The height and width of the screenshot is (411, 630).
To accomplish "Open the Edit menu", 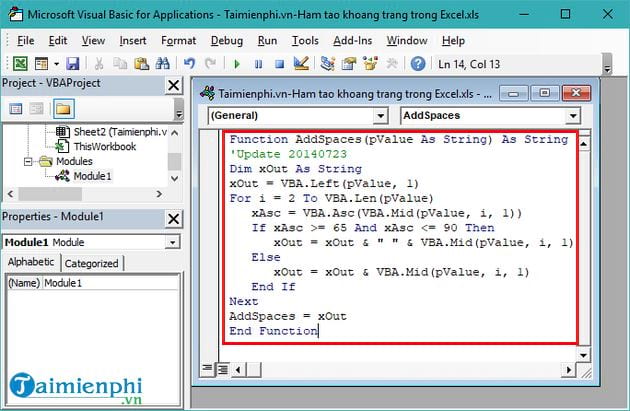I will point(58,41).
